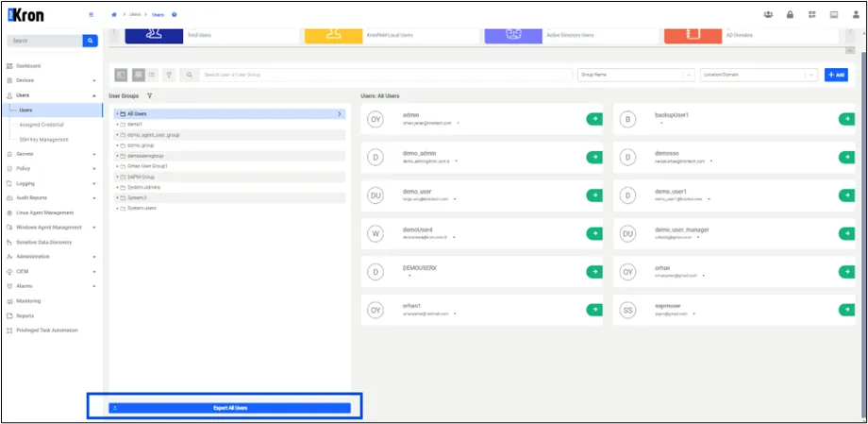Select the demo_agent_user_group folder
Screen dimensions: 868x424
click(229, 135)
